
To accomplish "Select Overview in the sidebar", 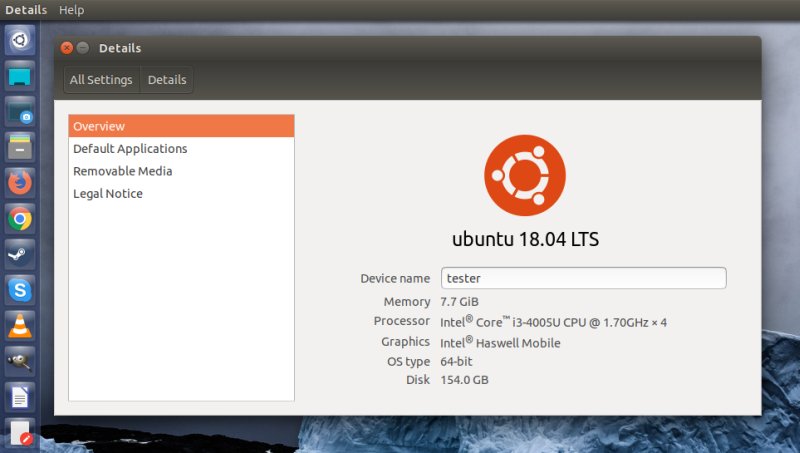I will point(181,126).
